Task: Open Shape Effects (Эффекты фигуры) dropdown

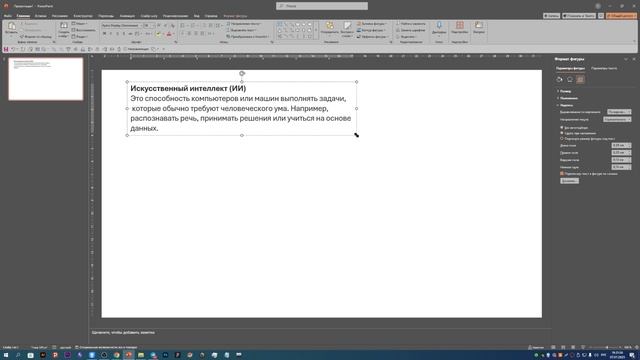Action: point(372,37)
